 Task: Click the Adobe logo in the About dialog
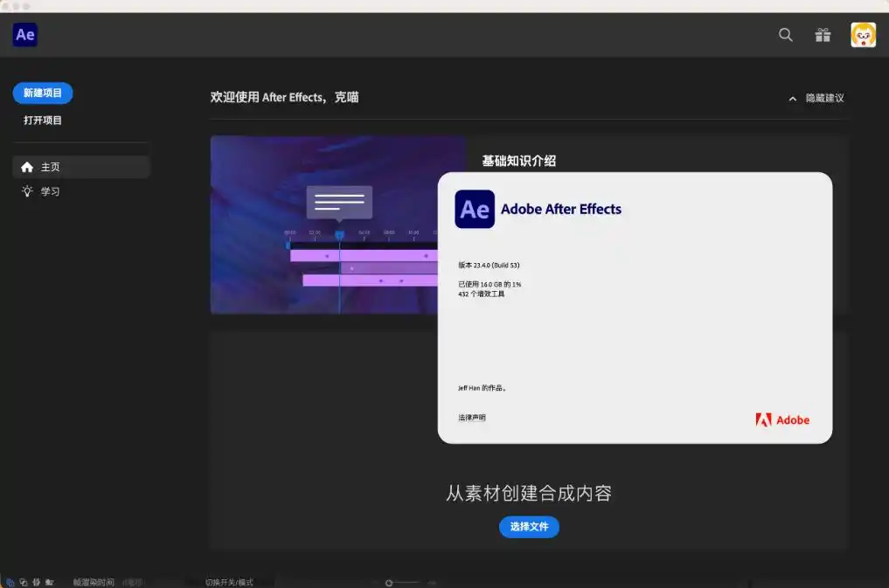[782, 420]
